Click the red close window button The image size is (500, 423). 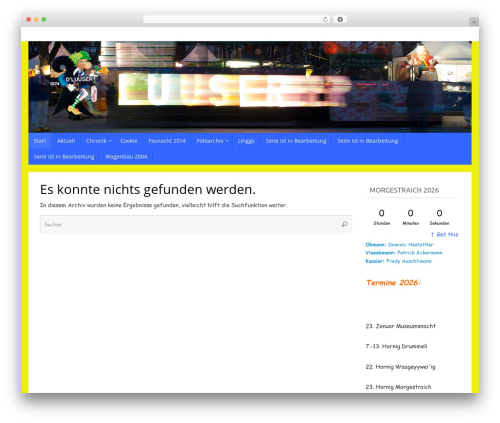pyautogui.click(x=29, y=20)
